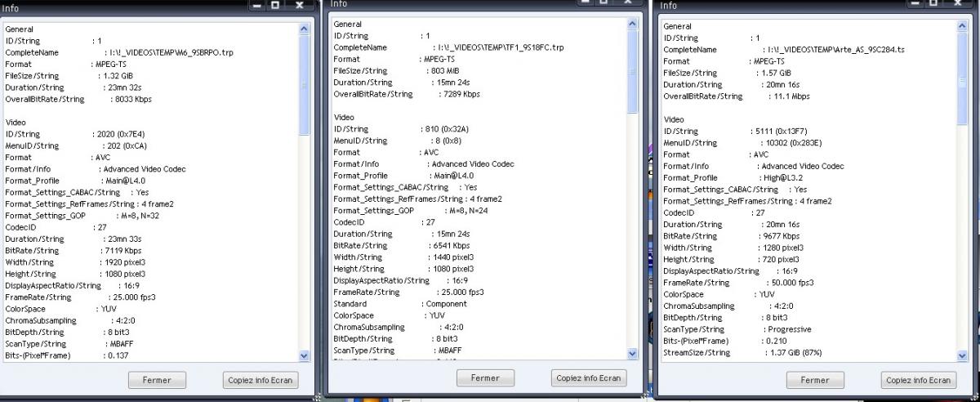
Task: Click the GOP value M=8, N=24
Action: [469, 211]
